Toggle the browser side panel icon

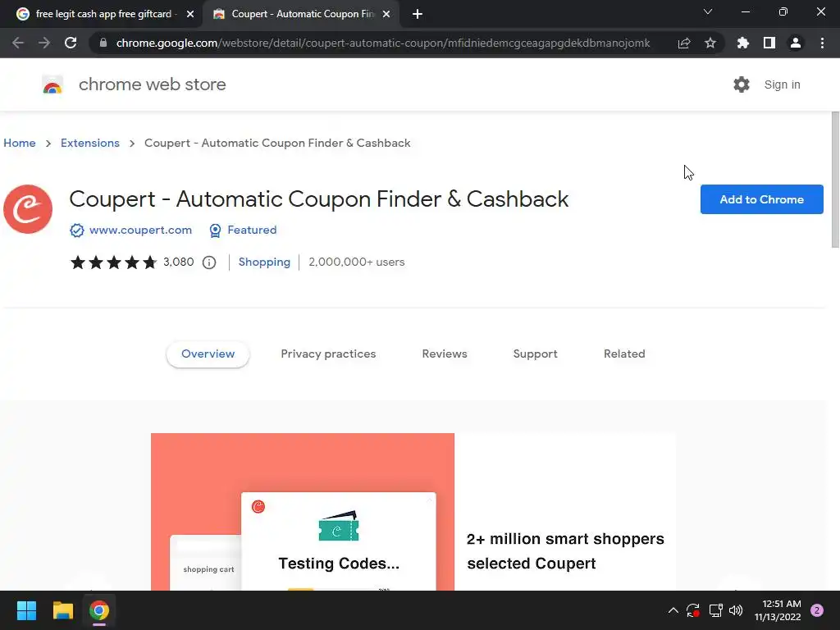[769, 43]
